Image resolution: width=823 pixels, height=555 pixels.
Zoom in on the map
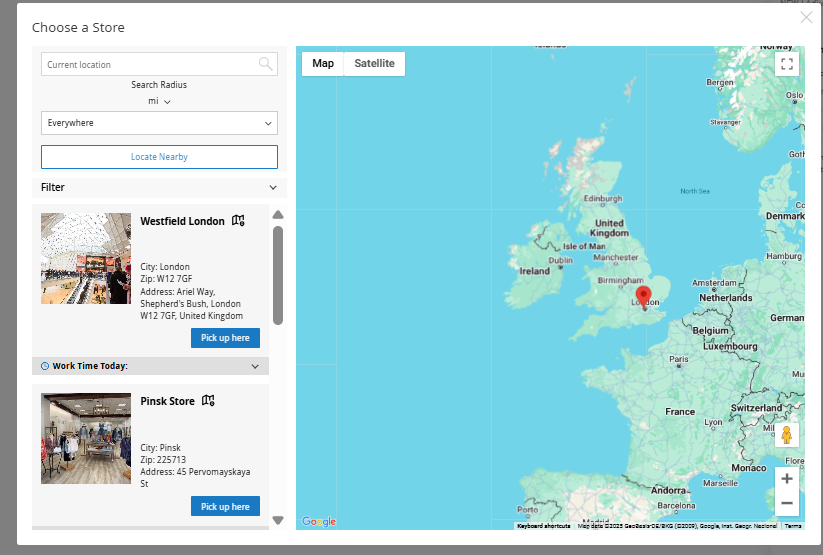click(787, 479)
